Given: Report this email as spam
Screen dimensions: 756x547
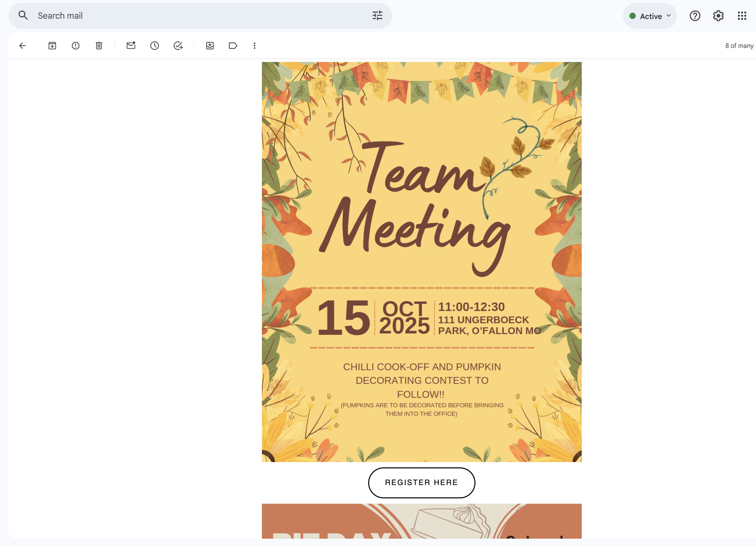Looking at the screenshot, I should pos(76,46).
